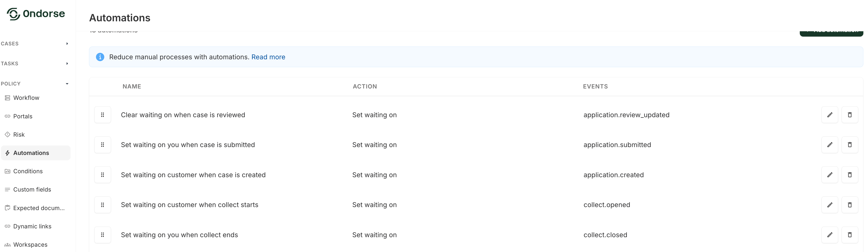Image resolution: width=868 pixels, height=252 pixels.
Task: Open the Conditions panel icon
Action: point(7,171)
